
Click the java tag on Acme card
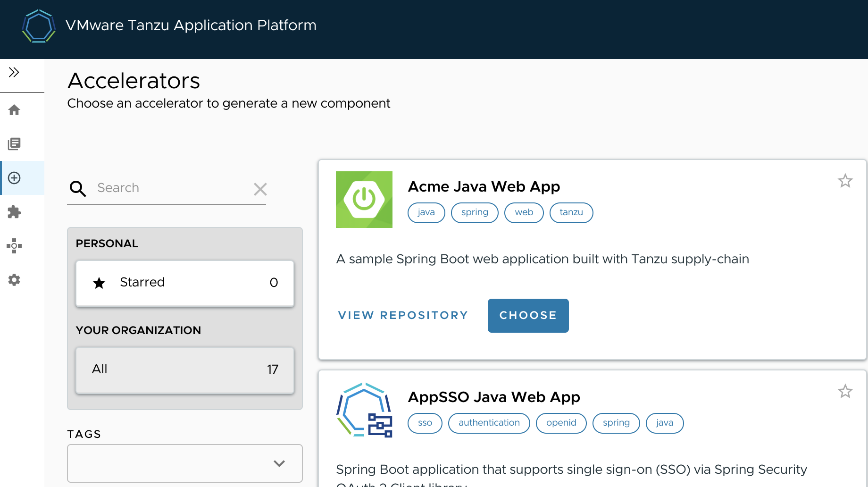[x=426, y=212]
